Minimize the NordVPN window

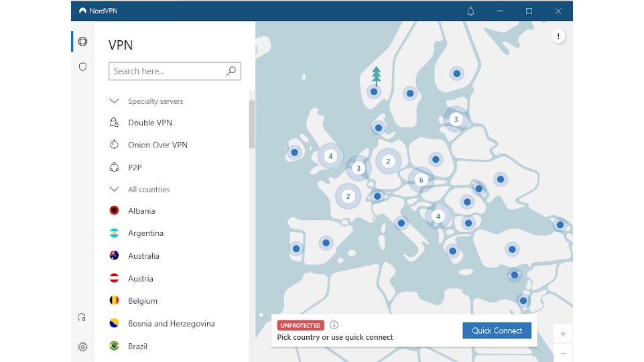[x=500, y=11]
